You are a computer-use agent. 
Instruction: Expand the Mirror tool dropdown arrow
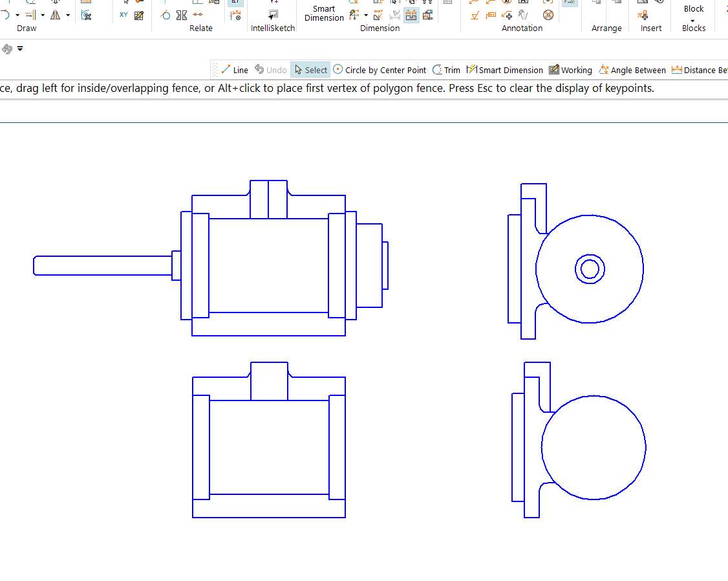tap(67, 14)
